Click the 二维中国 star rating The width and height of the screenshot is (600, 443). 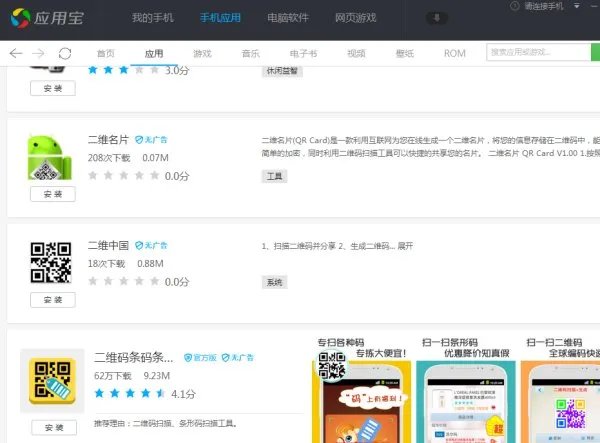(x=123, y=281)
